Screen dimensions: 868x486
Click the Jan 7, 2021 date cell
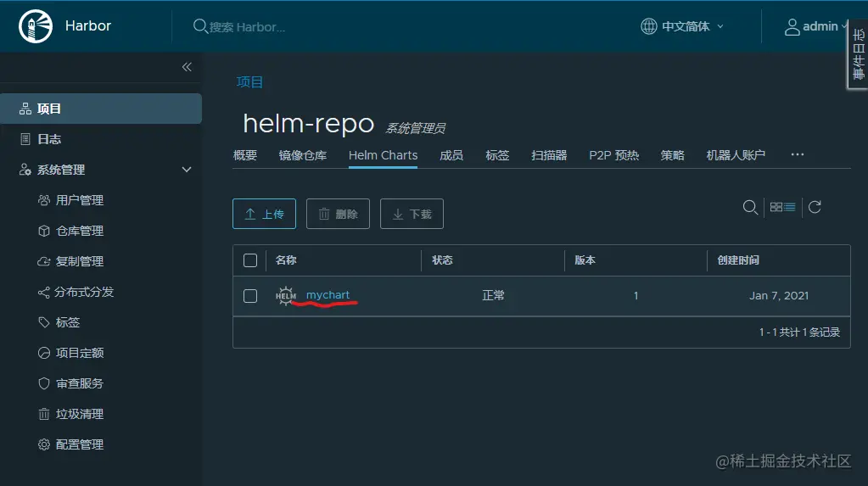click(779, 295)
